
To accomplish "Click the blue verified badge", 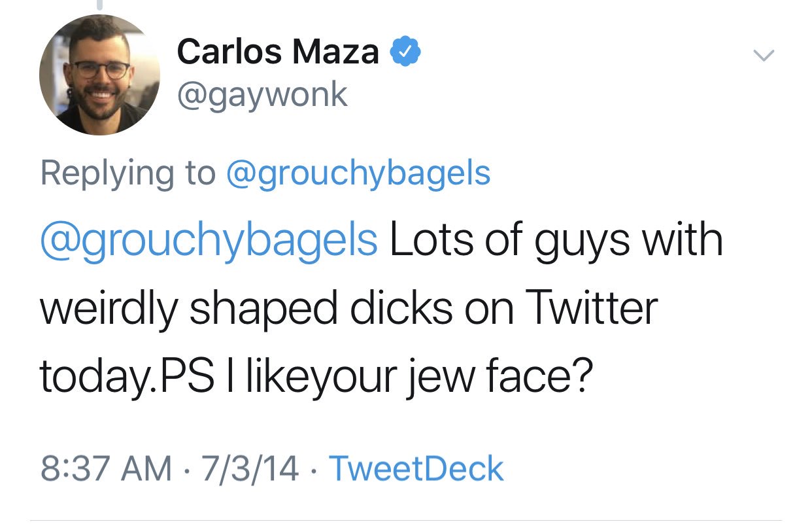I will point(405,51).
